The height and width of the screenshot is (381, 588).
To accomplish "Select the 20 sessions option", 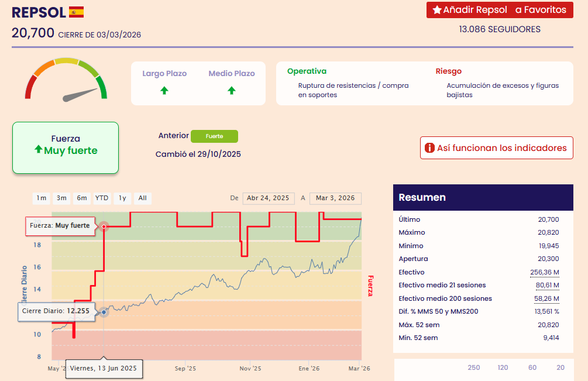I will click(561, 368).
